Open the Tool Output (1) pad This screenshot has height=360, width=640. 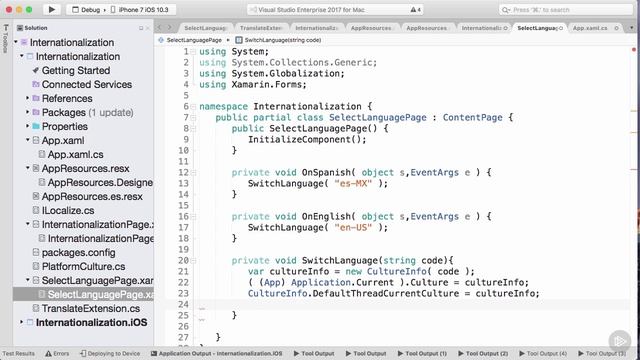422,353
